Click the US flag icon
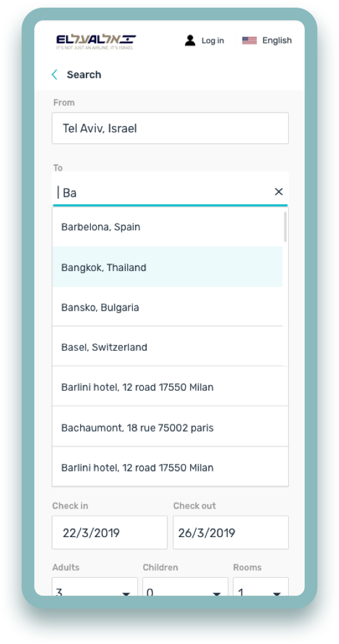The height and width of the screenshot is (644, 339). 249,40
